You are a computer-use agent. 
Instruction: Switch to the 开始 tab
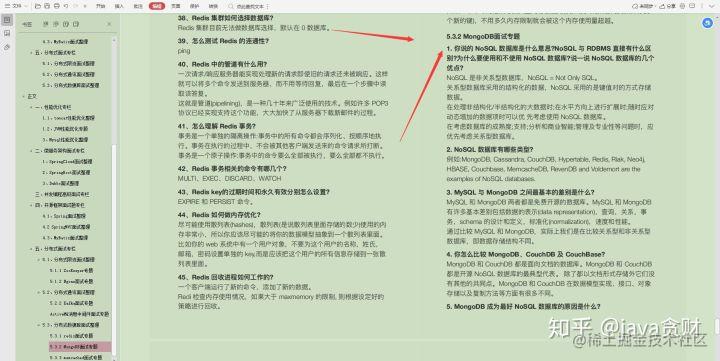pyautogui.click(x=101, y=6)
